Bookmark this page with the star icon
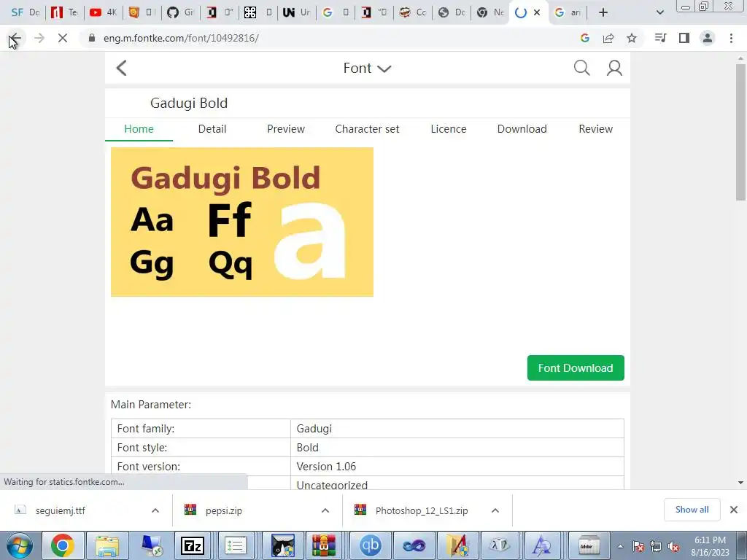The width and height of the screenshot is (747, 560). coord(632,38)
